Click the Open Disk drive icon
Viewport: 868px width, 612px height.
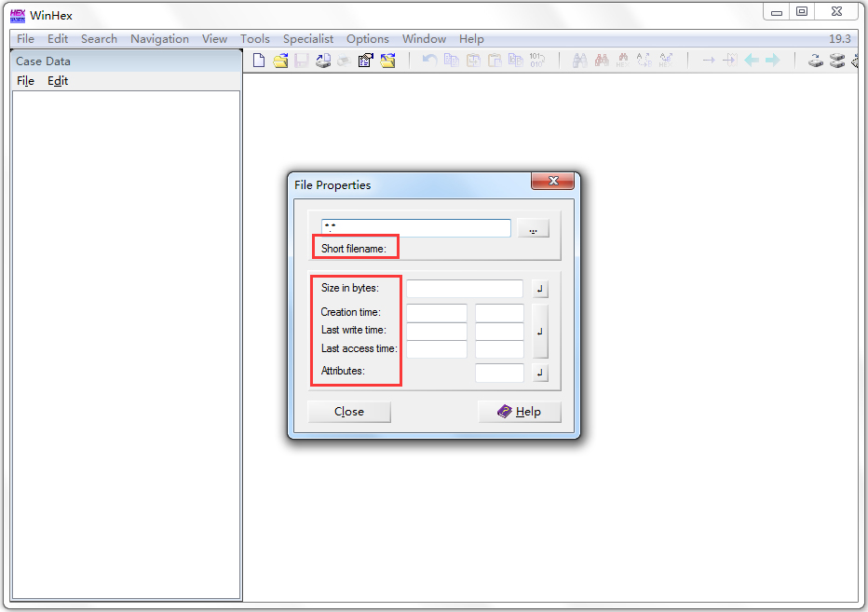click(x=816, y=61)
